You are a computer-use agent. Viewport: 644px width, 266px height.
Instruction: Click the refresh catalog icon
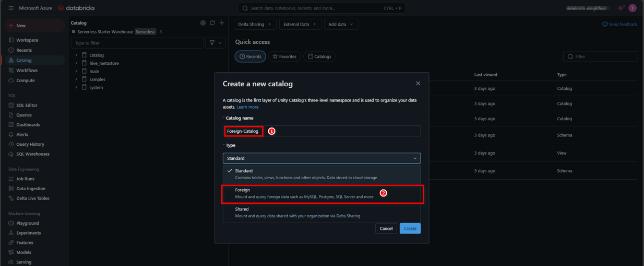212,23
